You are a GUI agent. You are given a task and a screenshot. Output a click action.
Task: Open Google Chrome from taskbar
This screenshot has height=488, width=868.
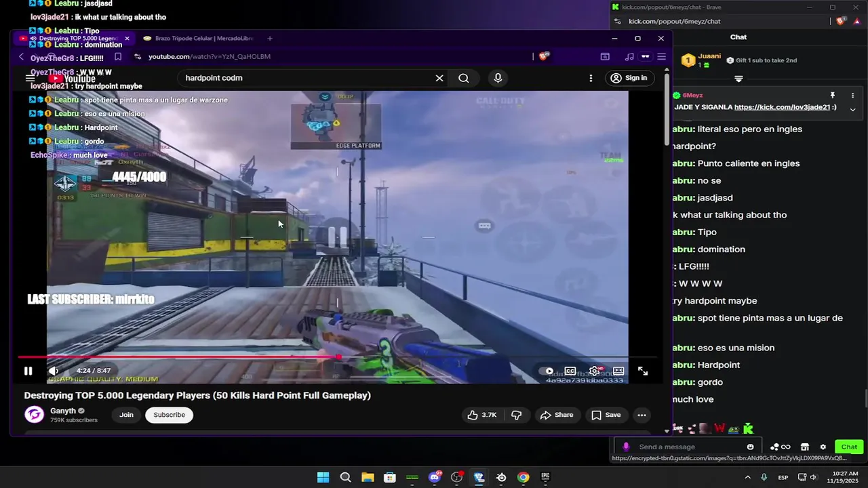524,477
